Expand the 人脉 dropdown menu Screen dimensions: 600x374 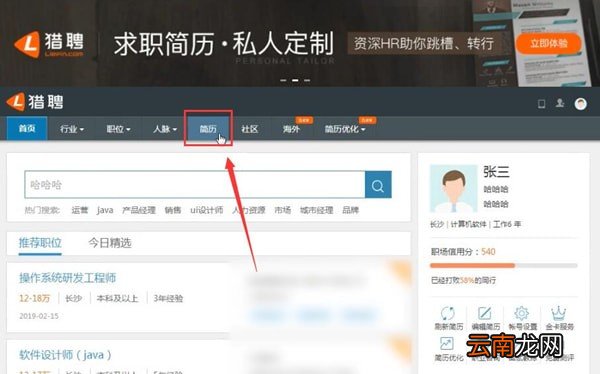[x=165, y=129]
